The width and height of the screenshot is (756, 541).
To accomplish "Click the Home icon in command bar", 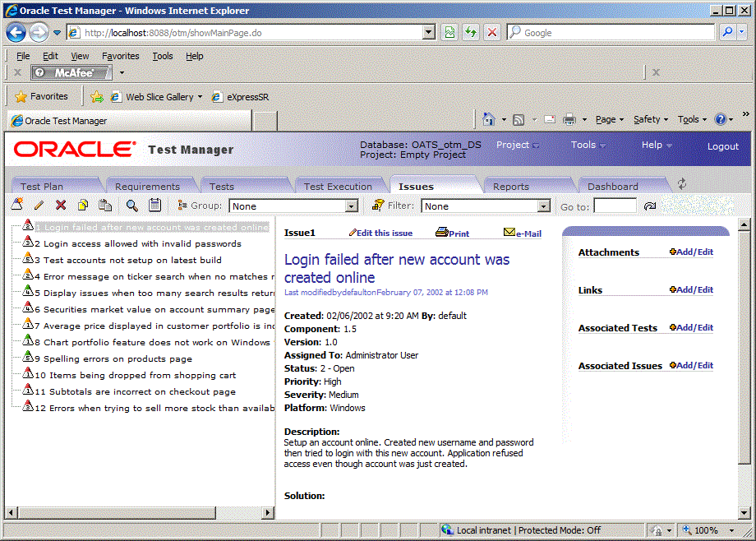I will [488, 119].
